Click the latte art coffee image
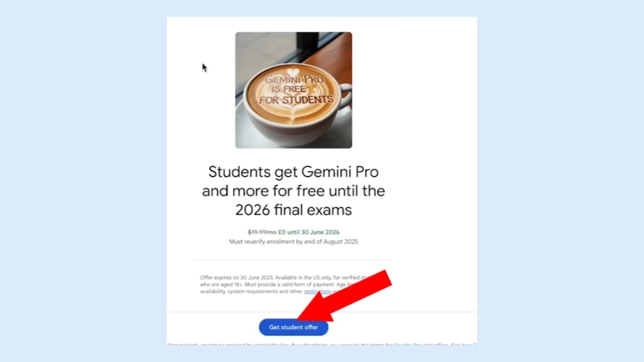Screen dimensions: 644x362 (x=293, y=90)
